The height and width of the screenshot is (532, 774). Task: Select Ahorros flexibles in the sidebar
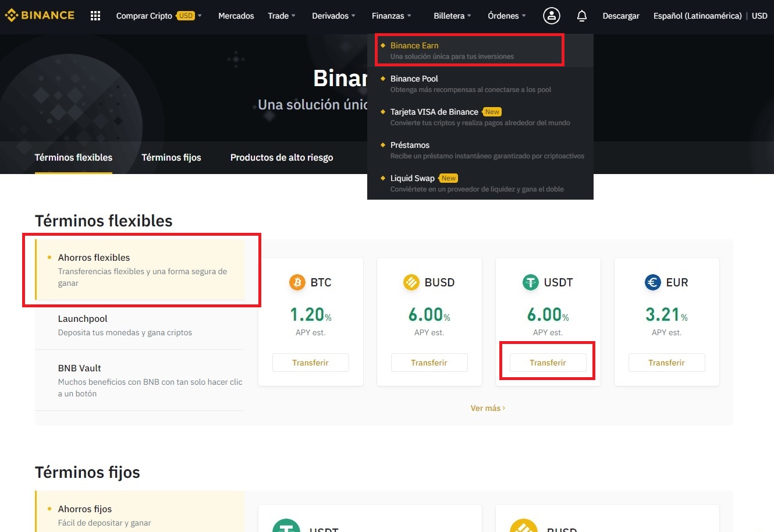tap(140, 269)
